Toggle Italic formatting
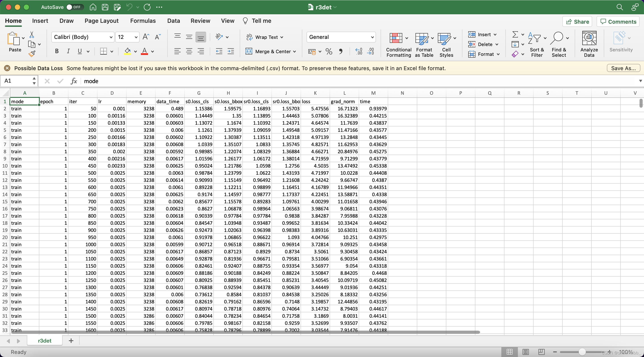The image size is (644, 357). tap(68, 51)
